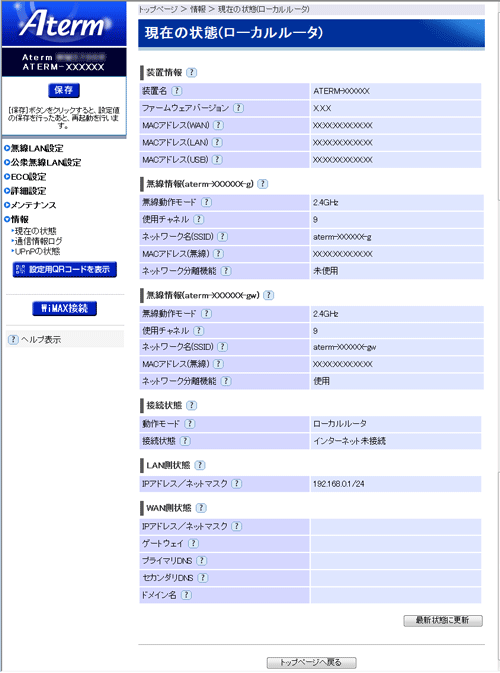The height and width of the screenshot is (673, 500).
Task: Click 最新状態に更新 button
Action: pyautogui.click(x=443, y=620)
